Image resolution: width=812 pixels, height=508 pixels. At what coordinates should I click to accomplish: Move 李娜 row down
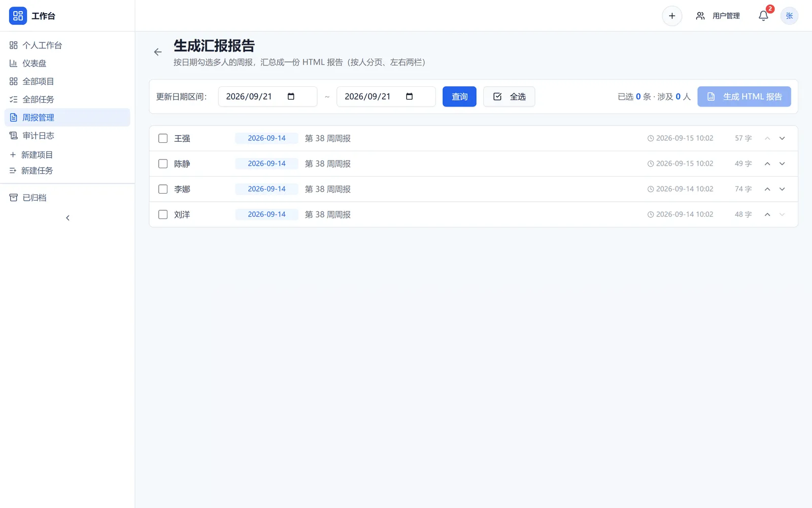coord(782,189)
